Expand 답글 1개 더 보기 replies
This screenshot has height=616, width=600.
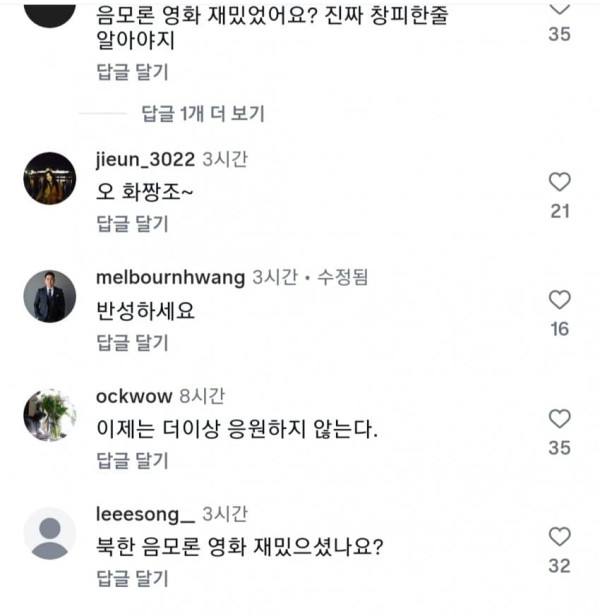(203, 114)
